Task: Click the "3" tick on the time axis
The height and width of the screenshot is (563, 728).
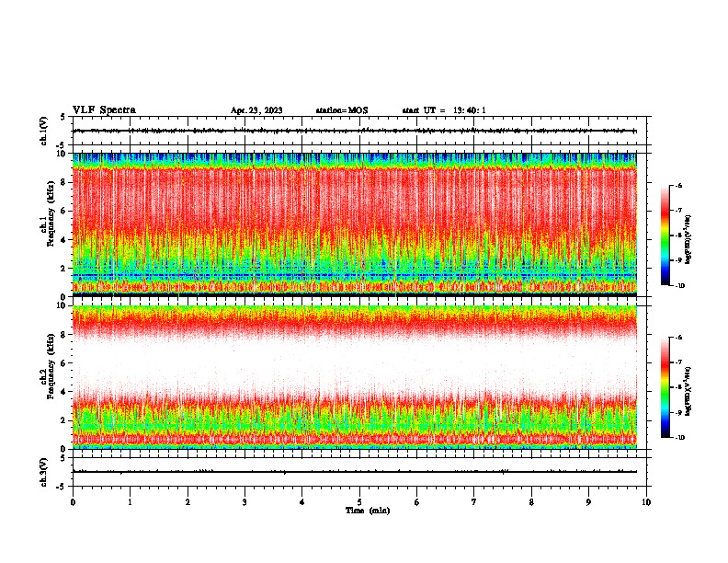Action: pos(245,502)
